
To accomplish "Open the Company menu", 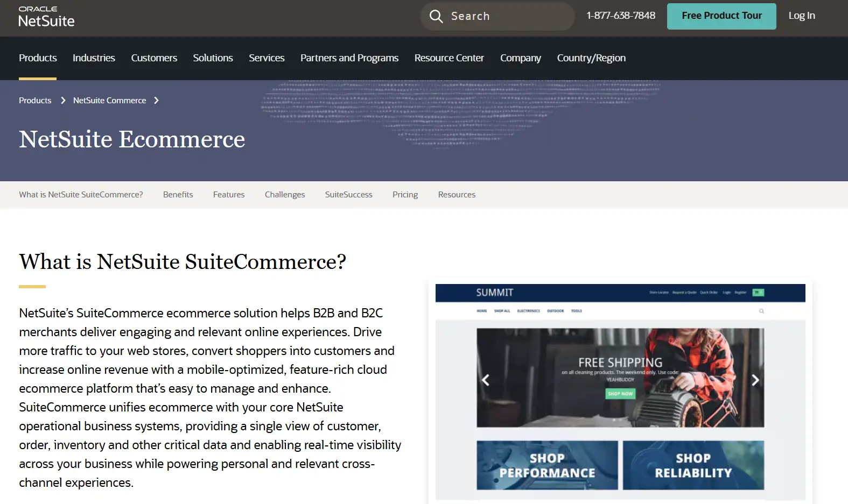I will (521, 58).
